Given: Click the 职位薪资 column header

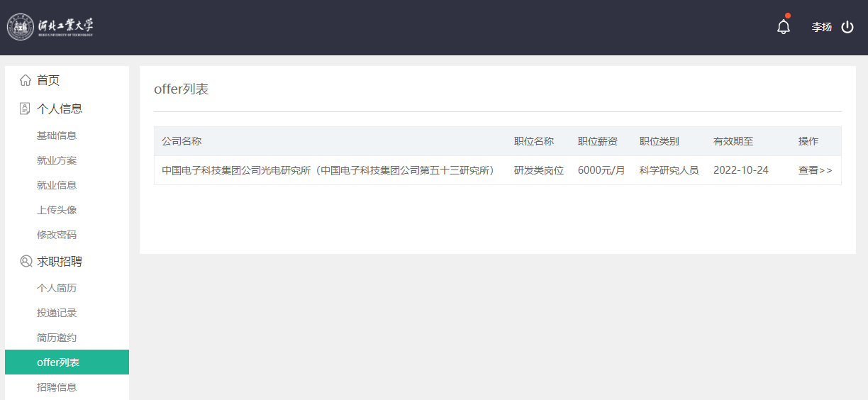Looking at the screenshot, I should 598,141.
